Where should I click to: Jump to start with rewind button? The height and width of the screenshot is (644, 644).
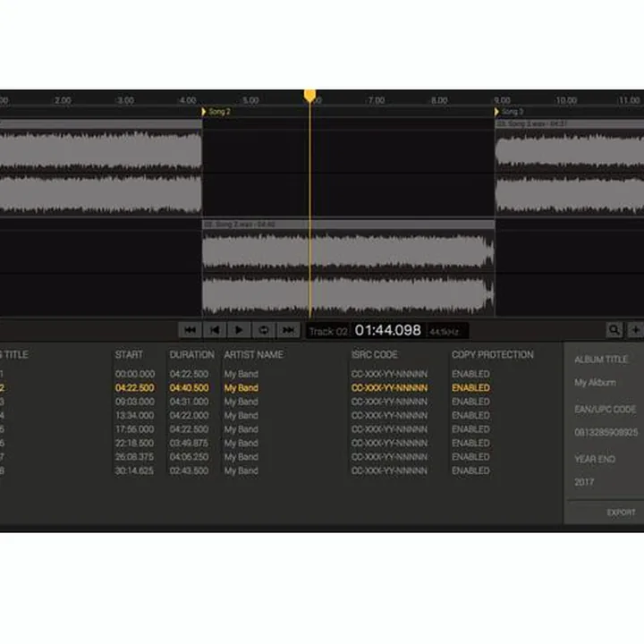(x=191, y=330)
